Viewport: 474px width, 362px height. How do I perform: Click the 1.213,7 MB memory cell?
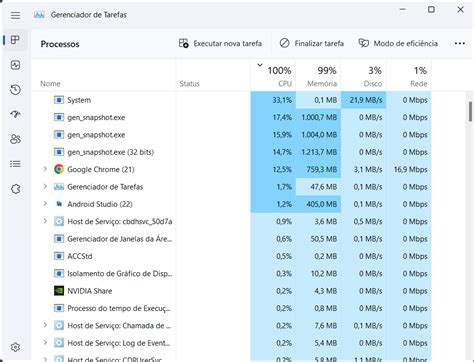(x=318, y=152)
